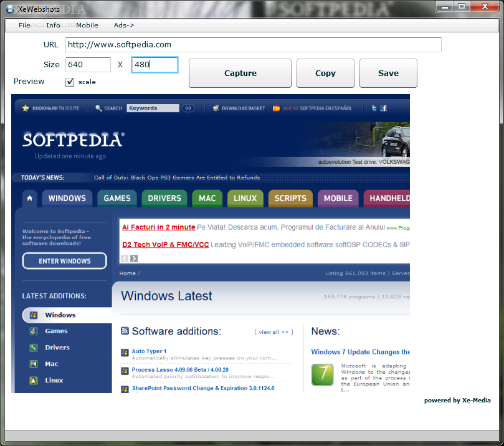Image resolution: width=504 pixels, height=446 pixels.
Task: Click the Download Basket icon
Action: pos(216,108)
